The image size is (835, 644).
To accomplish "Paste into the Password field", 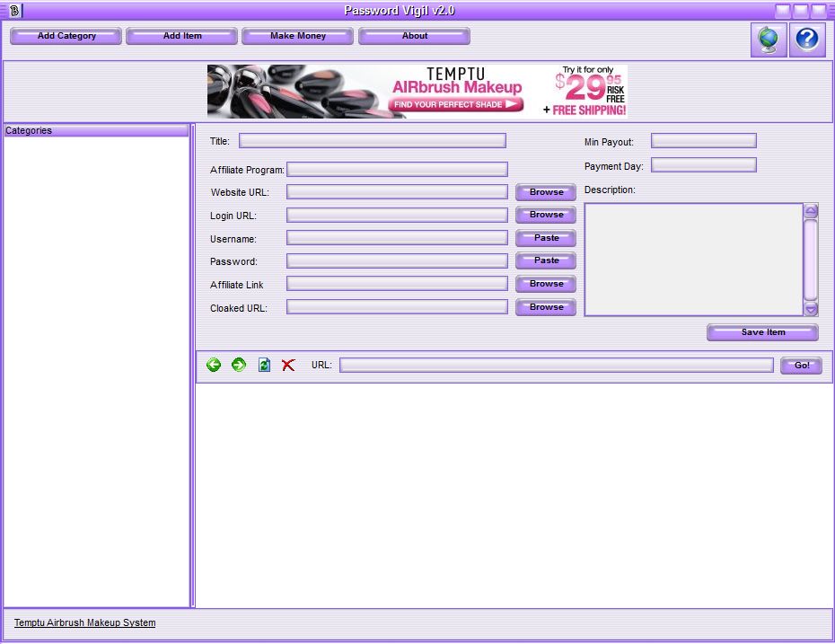I will click(546, 260).
